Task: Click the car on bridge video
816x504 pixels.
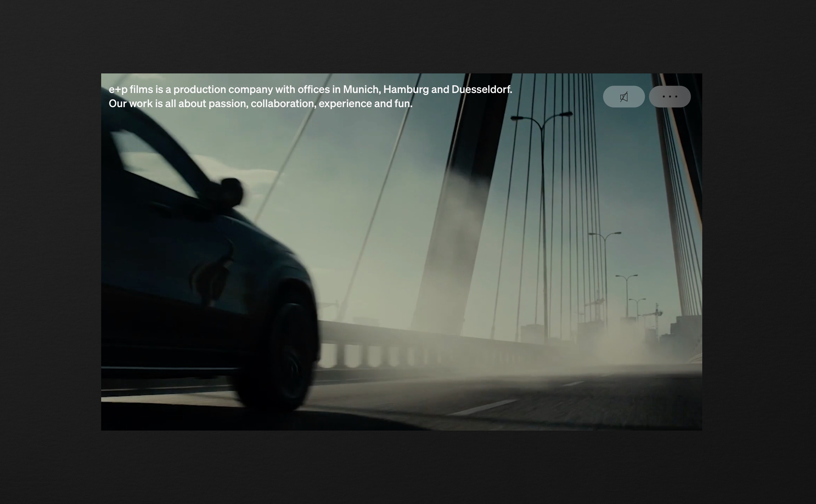Action: point(401,252)
